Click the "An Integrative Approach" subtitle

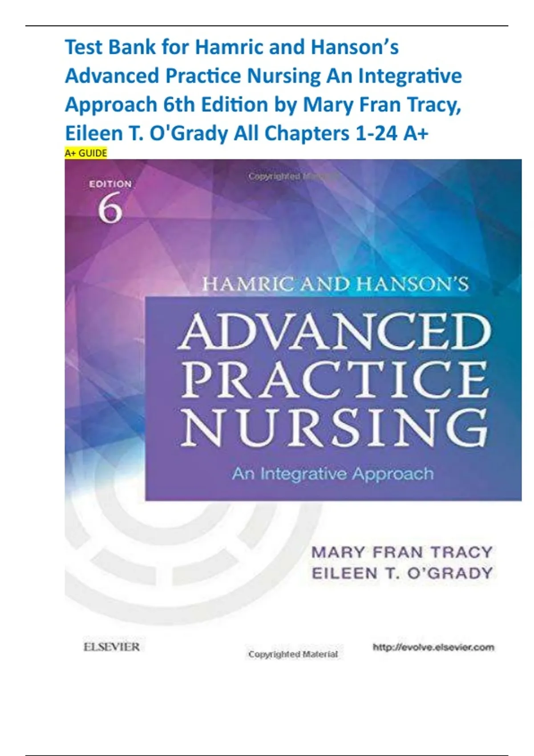[x=332, y=474]
